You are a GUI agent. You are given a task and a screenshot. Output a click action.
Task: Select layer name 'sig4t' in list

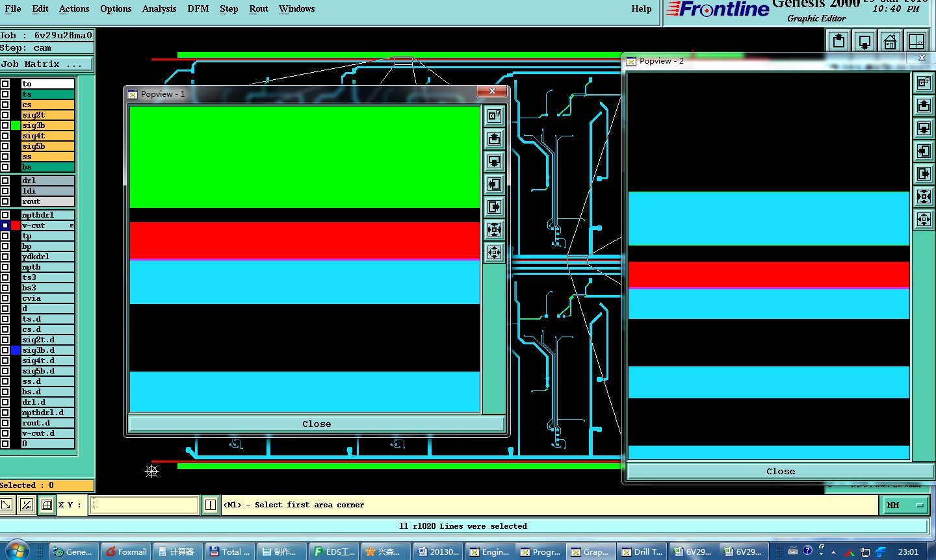[x=48, y=136]
